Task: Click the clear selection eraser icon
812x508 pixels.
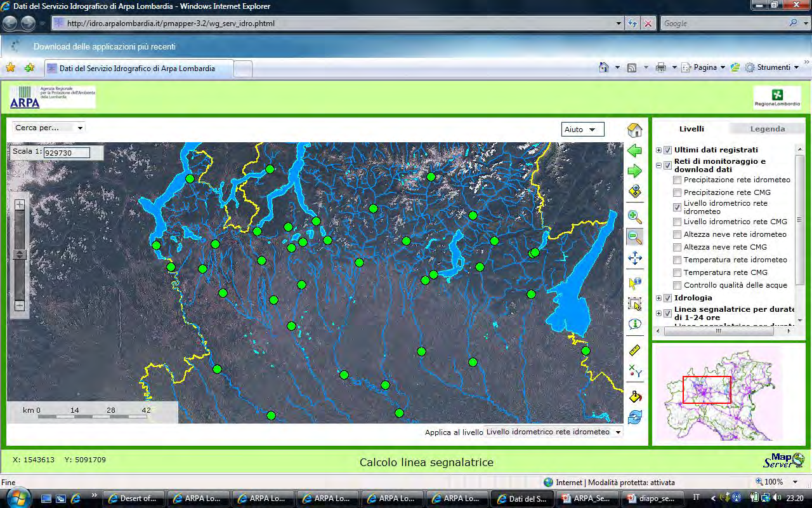Action: [634, 396]
